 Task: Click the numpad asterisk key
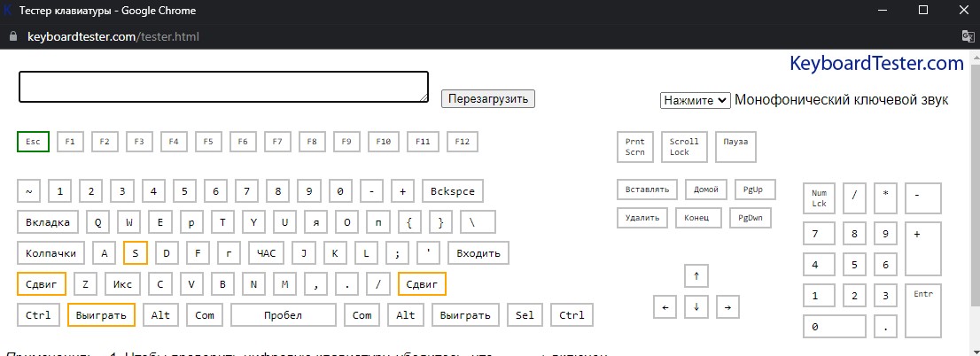885,198
